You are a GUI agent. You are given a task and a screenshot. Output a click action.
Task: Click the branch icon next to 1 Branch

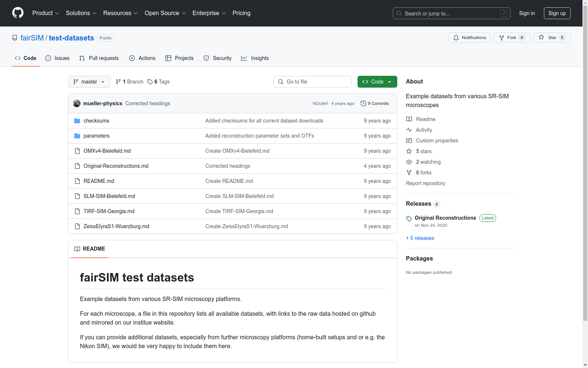(x=118, y=82)
